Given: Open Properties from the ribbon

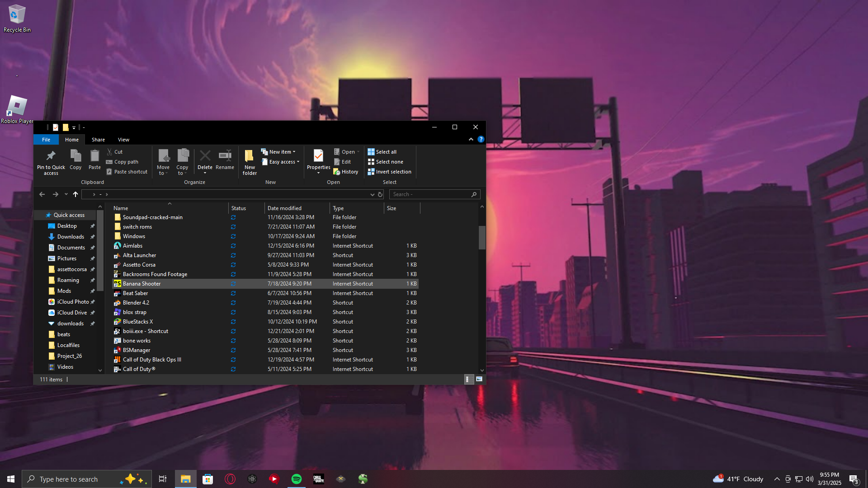Looking at the screenshot, I should tap(318, 156).
